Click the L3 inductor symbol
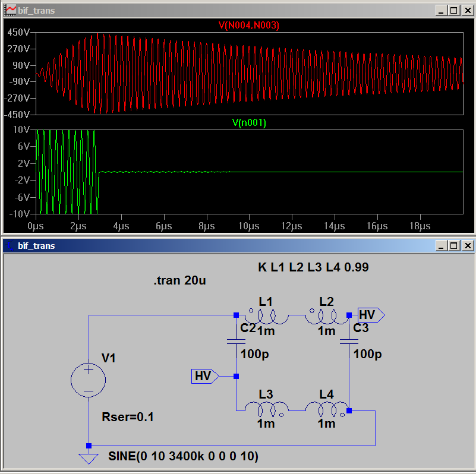Viewport: 476px width, 474px height. [x=267, y=409]
